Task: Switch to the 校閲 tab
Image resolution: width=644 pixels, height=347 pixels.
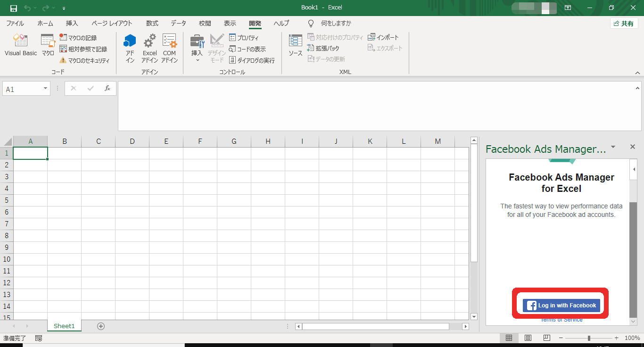Action: pyautogui.click(x=205, y=23)
